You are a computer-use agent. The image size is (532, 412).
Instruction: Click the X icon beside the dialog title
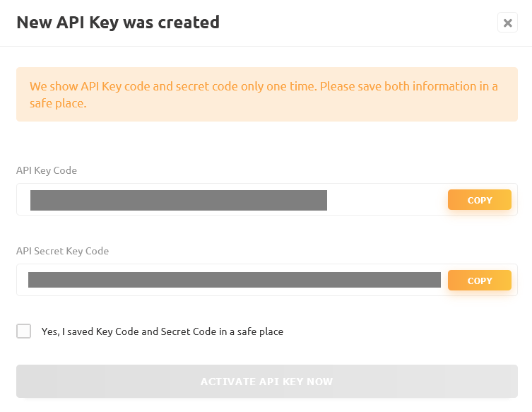point(507,23)
